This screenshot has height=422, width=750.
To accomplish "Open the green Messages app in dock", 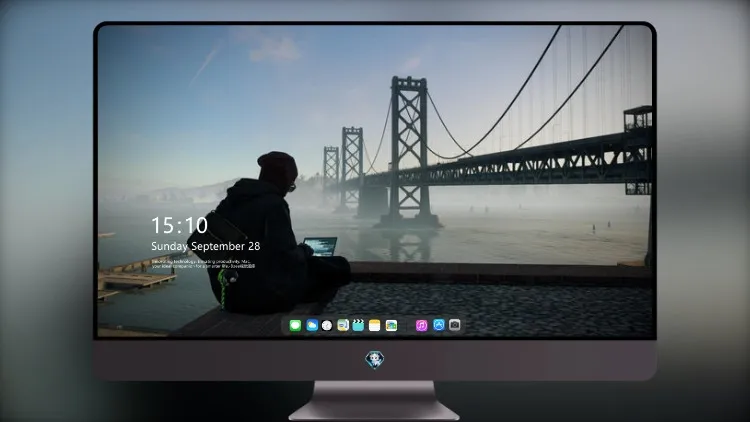I will [295, 325].
